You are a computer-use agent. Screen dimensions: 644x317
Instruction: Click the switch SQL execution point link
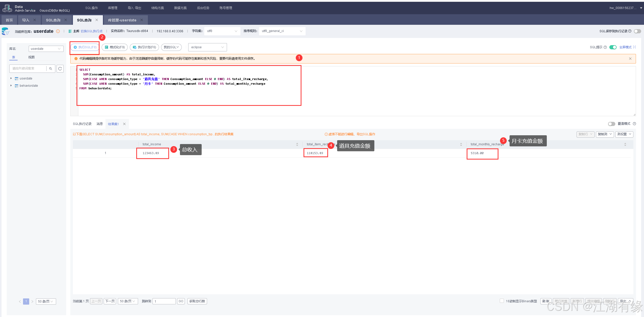point(92,31)
